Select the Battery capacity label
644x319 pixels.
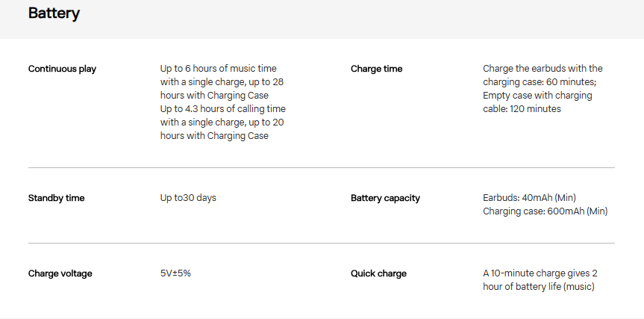pyautogui.click(x=385, y=198)
